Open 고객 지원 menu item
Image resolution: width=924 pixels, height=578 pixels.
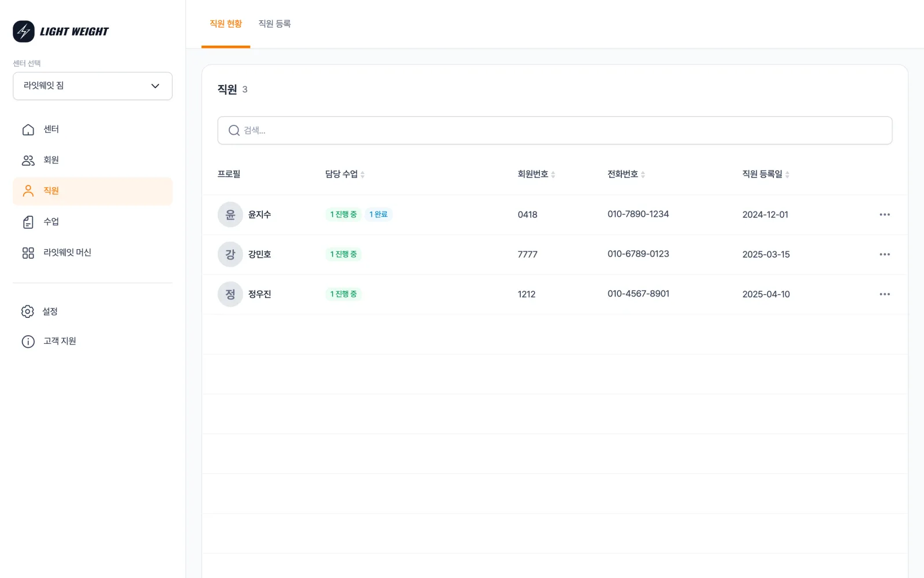coord(92,342)
